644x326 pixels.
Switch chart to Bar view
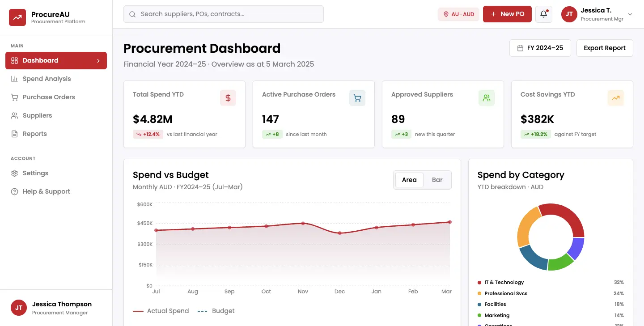[437, 180]
